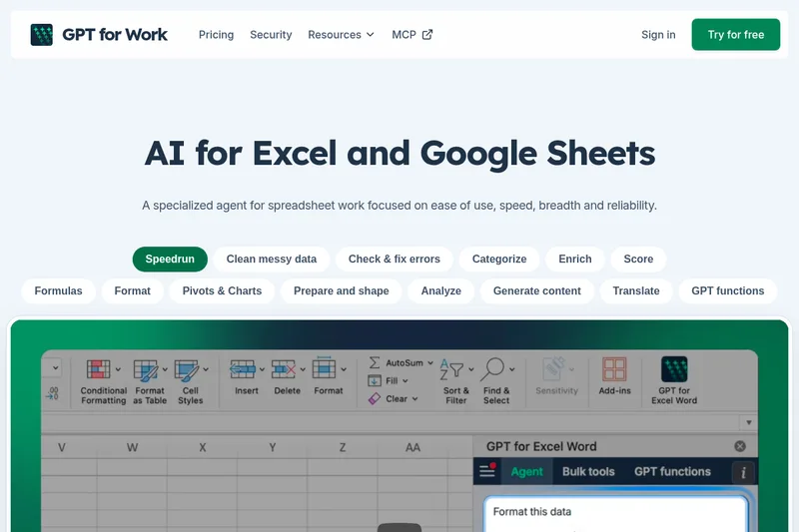Select the Pivots & Charts pill
This screenshot has height=532, width=799.
pyautogui.click(x=222, y=291)
